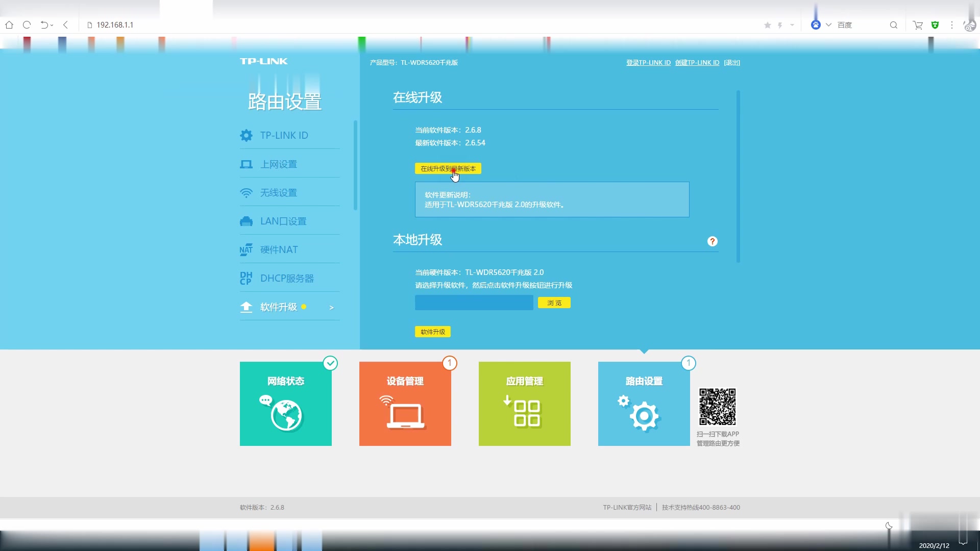Click the yellow 软件升级 button

[433, 332]
